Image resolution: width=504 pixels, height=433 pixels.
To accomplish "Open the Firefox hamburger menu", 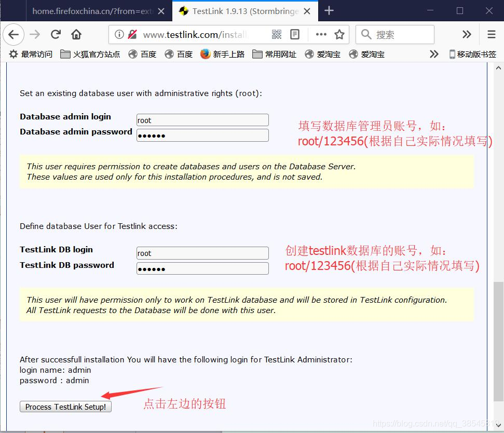I will click(492, 34).
